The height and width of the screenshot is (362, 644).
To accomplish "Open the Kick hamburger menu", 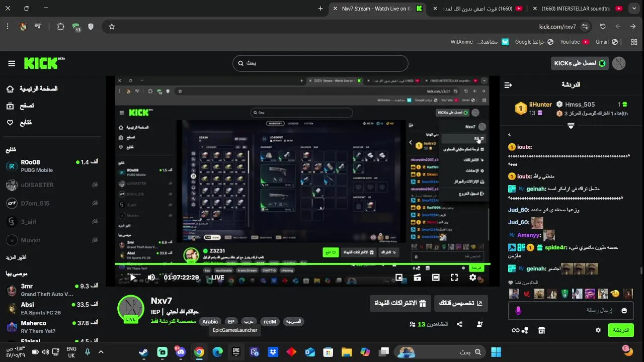I will pyautogui.click(x=12, y=63).
